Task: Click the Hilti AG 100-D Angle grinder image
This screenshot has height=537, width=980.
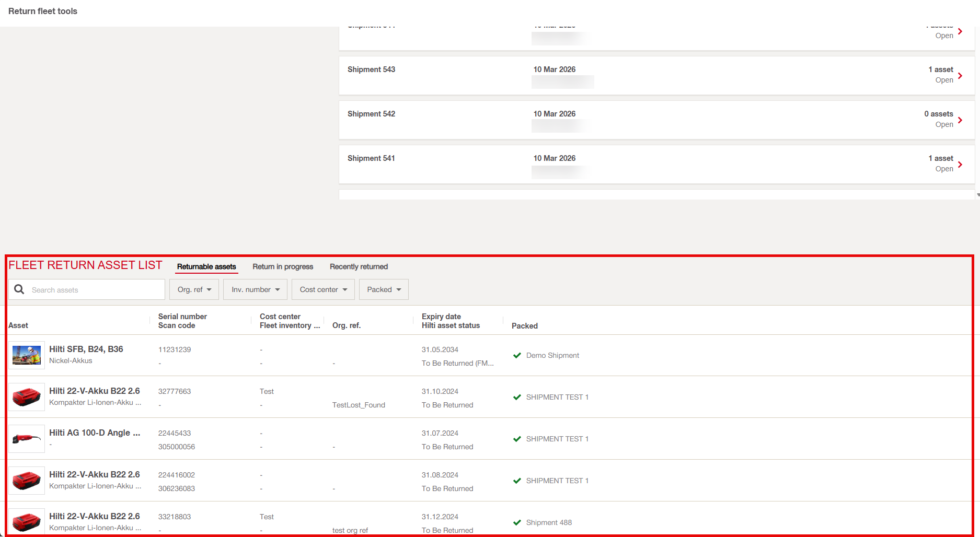Action: point(27,439)
